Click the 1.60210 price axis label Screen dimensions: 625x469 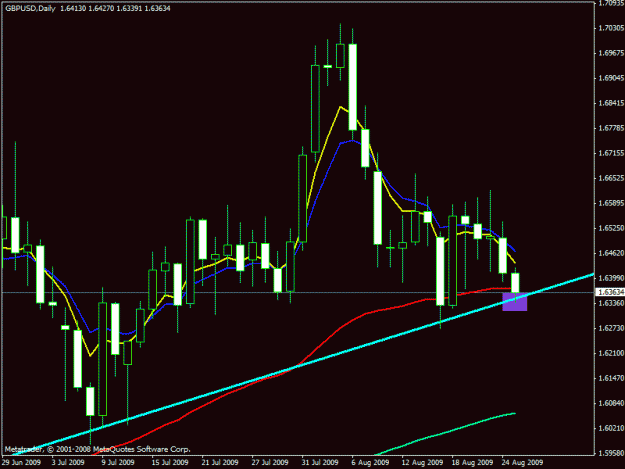pos(611,428)
